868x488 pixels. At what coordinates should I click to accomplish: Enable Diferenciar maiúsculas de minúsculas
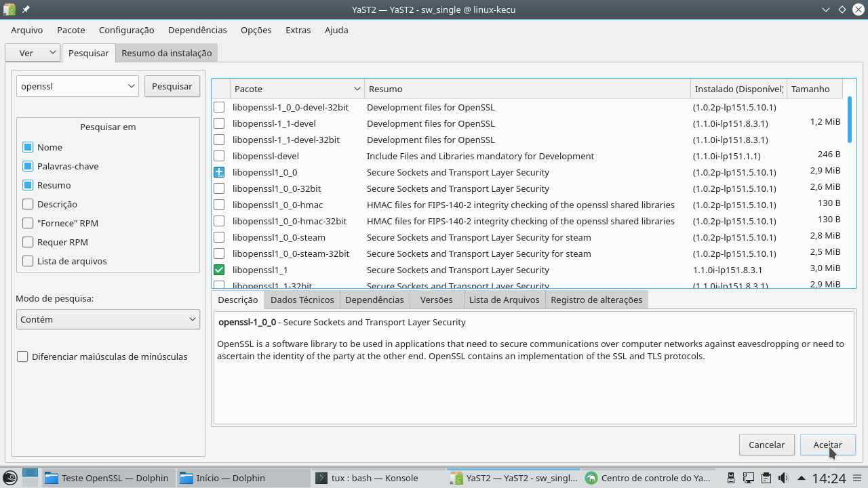pos(22,357)
